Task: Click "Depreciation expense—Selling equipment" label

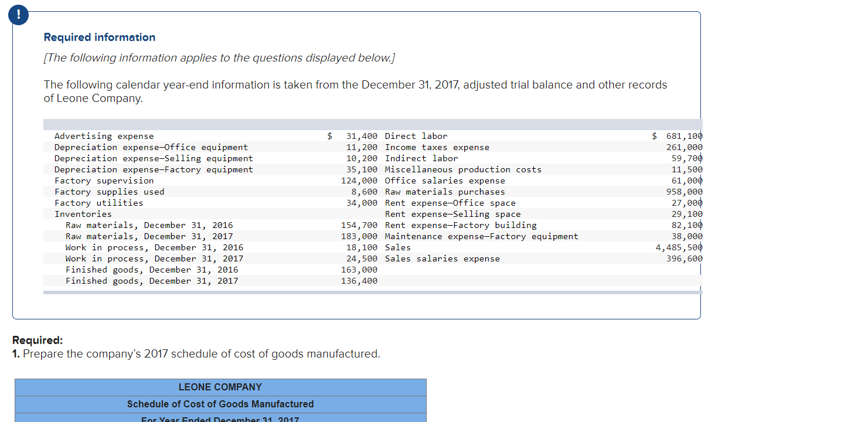Action: (154, 158)
